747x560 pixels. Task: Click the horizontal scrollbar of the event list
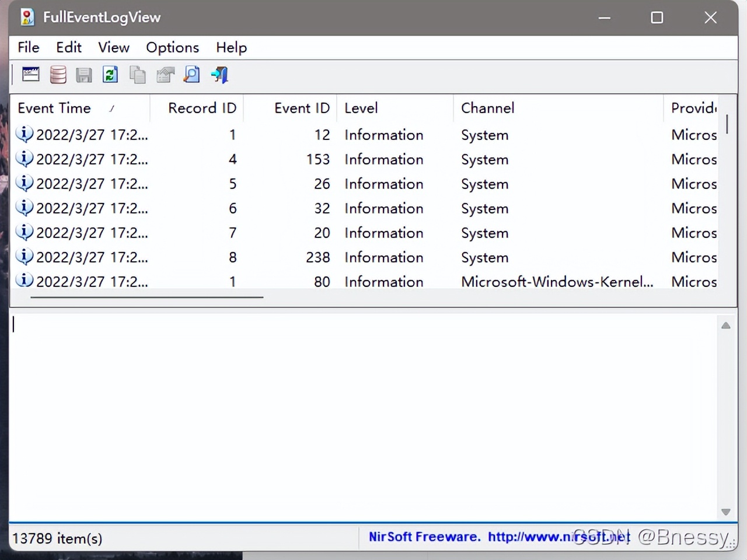coord(146,297)
